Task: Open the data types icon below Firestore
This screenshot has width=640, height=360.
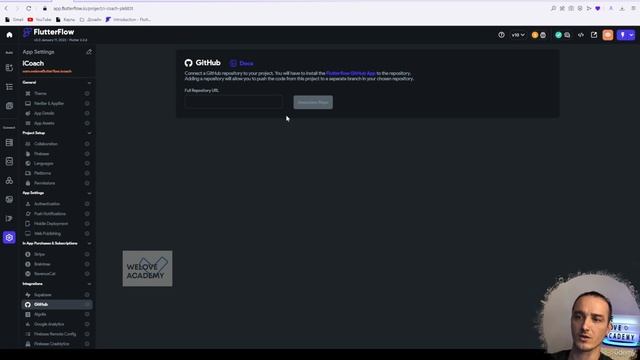Action: pyautogui.click(x=9, y=161)
